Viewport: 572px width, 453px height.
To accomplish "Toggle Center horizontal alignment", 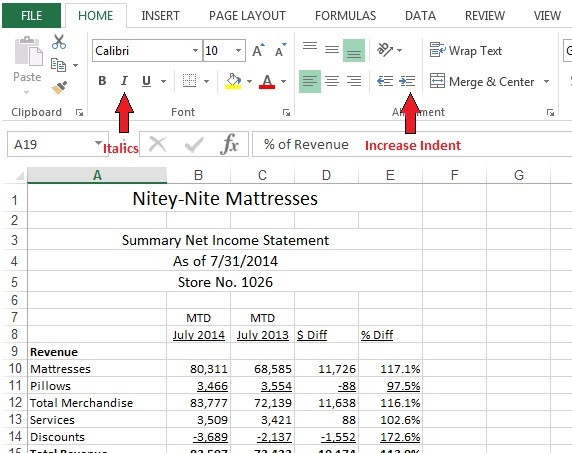I will (332, 81).
